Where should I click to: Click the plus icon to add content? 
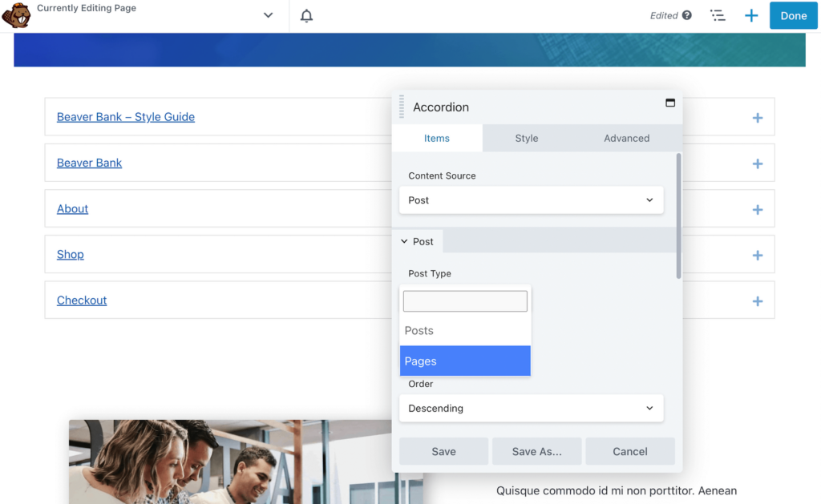pyautogui.click(x=751, y=16)
